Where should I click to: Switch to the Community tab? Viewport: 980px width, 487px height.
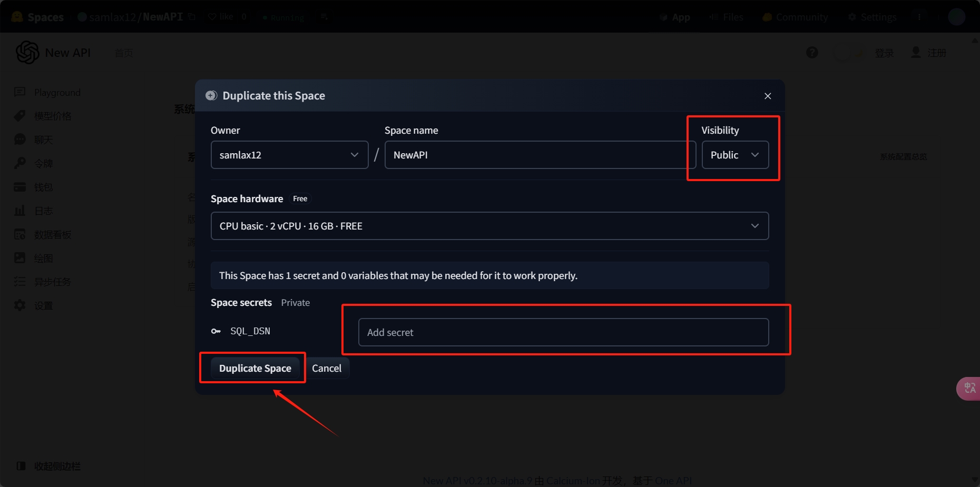(x=795, y=17)
